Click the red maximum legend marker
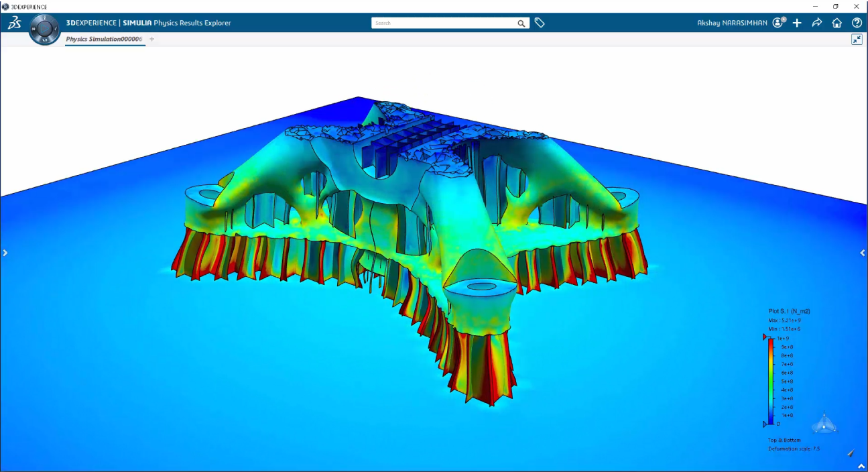The width and height of the screenshot is (868, 472). pos(765,338)
